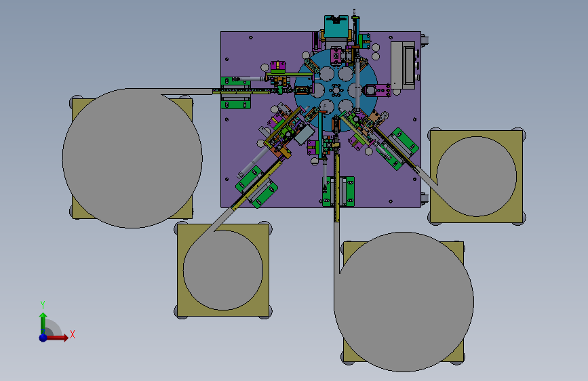Select the blue rotary indexing table

(x=336, y=90)
